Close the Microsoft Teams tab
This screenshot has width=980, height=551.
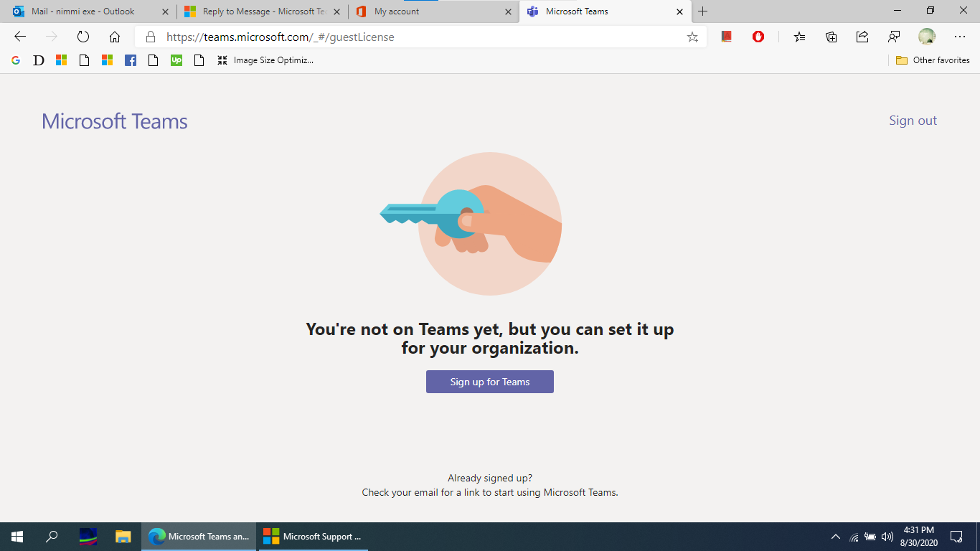[679, 11]
